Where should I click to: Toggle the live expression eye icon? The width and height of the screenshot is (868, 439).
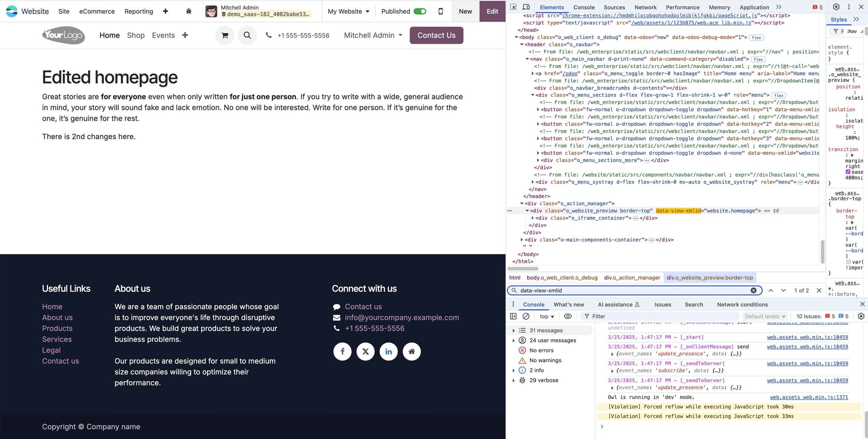[568, 316]
